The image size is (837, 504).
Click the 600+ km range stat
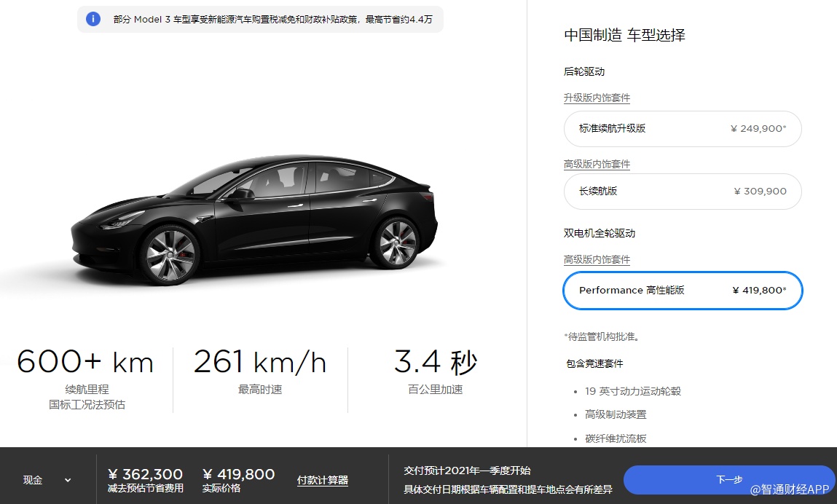pos(86,379)
